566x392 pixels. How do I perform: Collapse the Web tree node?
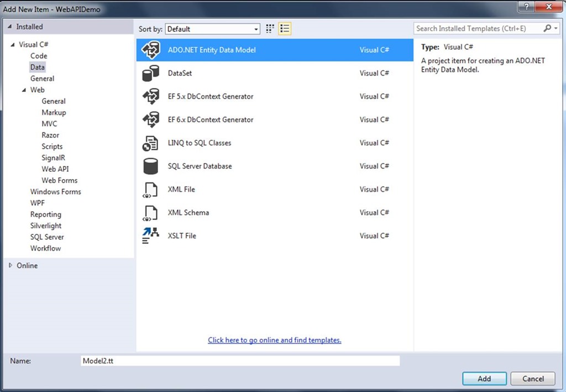click(24, 90)
